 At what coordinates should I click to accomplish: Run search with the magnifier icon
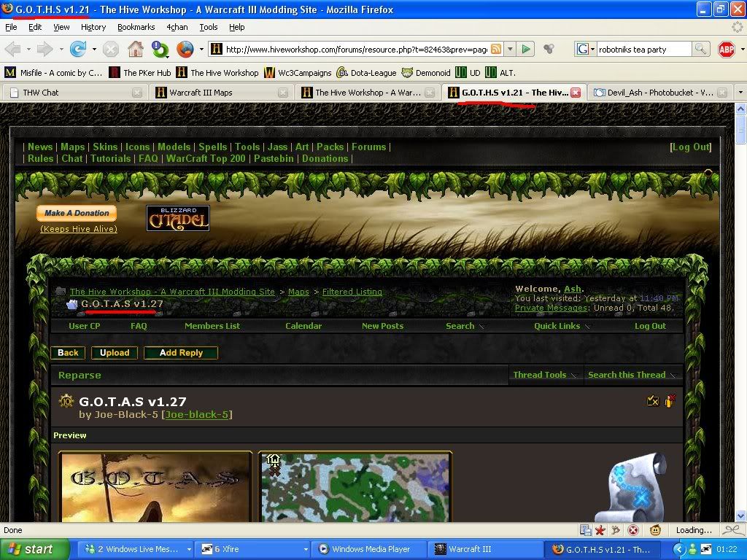tap(700, 49)
